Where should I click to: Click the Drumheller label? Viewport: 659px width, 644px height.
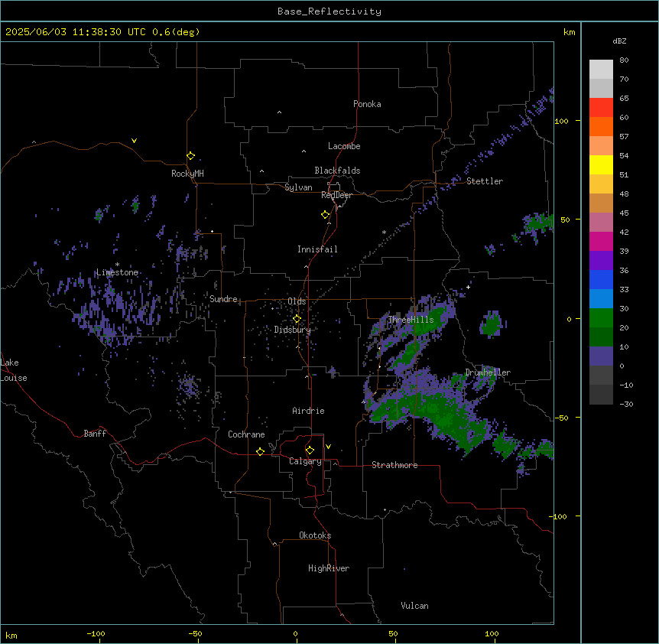click(x=488, y=372)
